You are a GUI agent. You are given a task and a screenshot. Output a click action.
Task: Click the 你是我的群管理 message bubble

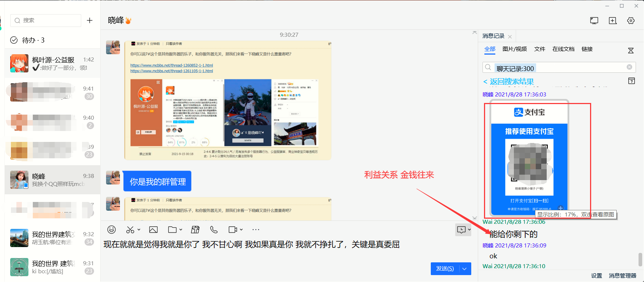157,181
